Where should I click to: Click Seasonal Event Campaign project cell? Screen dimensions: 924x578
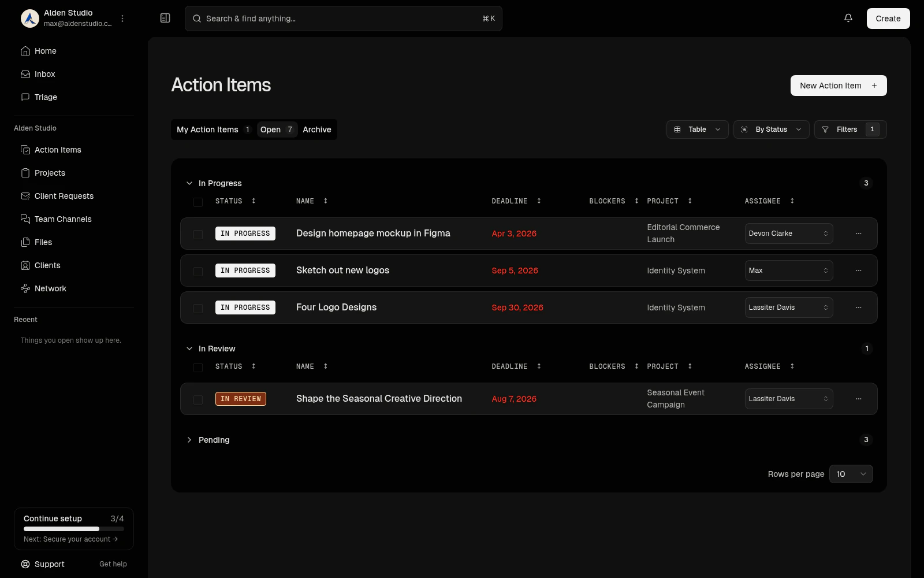[x=676, y=399]
